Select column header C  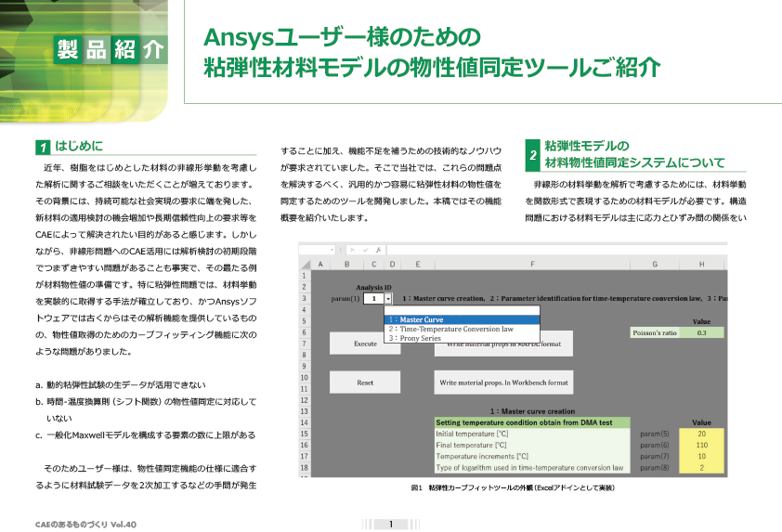(x=374, y=265)
